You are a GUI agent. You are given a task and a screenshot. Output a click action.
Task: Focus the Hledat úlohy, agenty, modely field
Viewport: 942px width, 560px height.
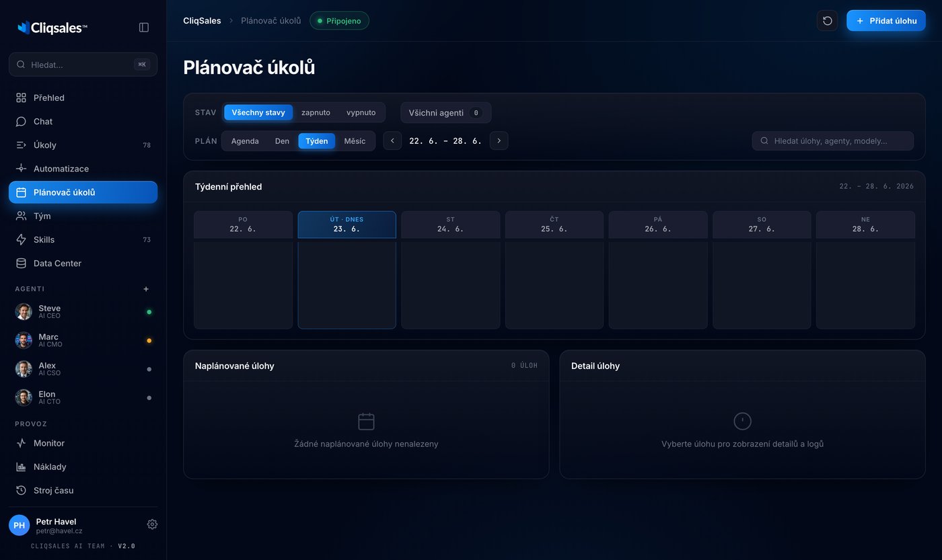click(x=833, y=141)
